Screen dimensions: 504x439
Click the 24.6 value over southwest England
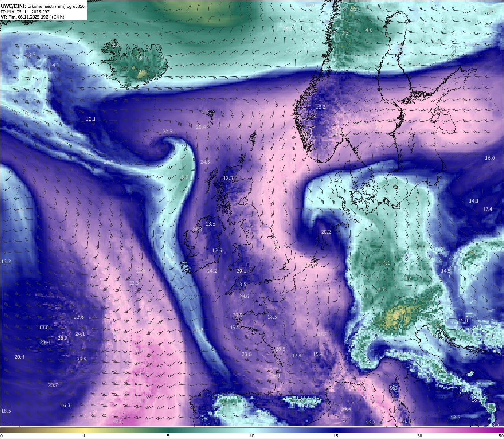244,296
